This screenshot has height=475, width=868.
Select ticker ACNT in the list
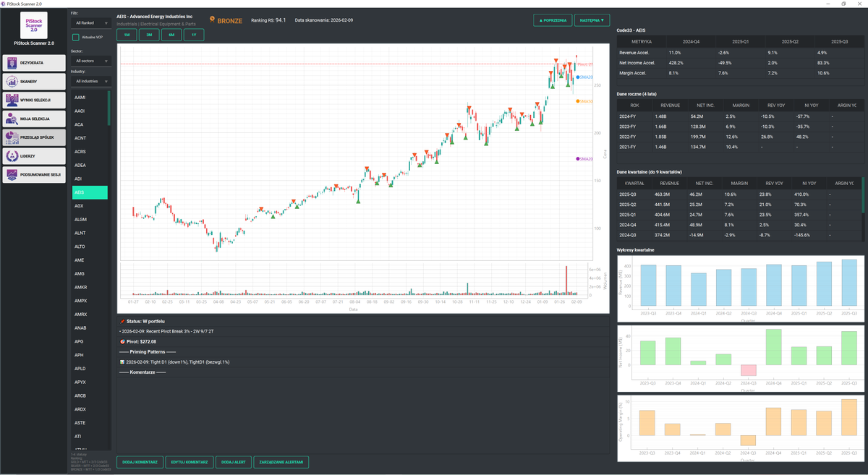pyautogui.click(x=90, y=138)
